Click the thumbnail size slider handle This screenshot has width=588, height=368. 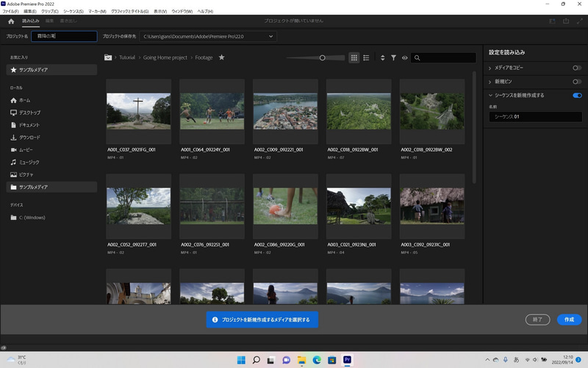click(323, 57)
